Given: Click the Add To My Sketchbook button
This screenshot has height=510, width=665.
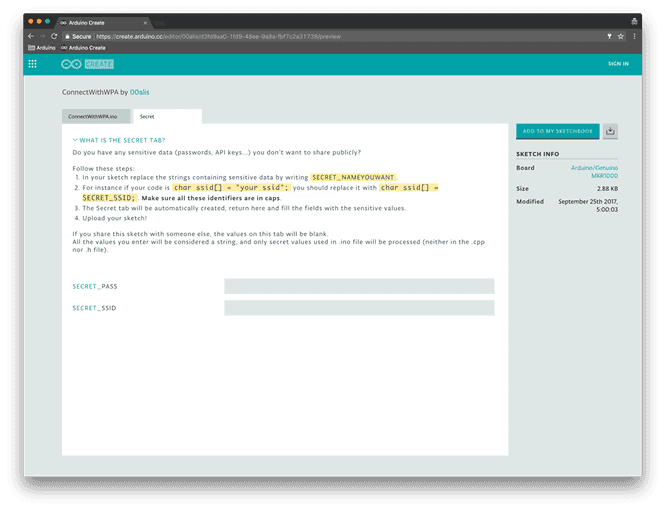Looking at the screenshot, I should [557, 131].
